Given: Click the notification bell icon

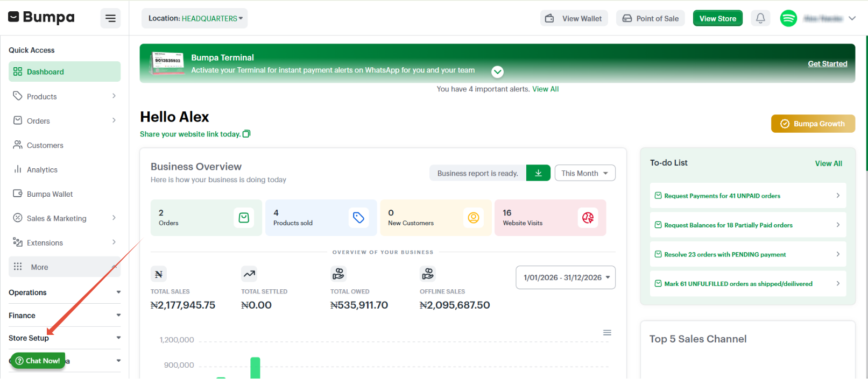Looking at the screenshot, I should point(760,18).
